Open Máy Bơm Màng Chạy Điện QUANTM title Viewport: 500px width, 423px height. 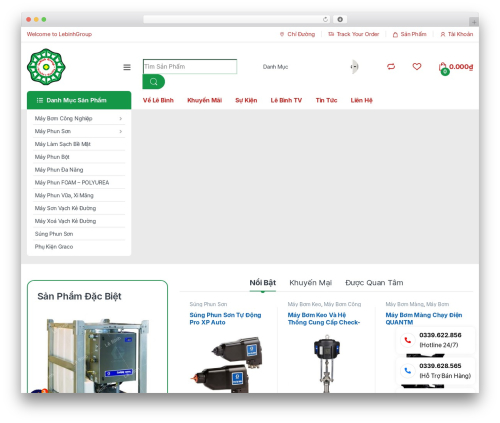tap(424, 319)
